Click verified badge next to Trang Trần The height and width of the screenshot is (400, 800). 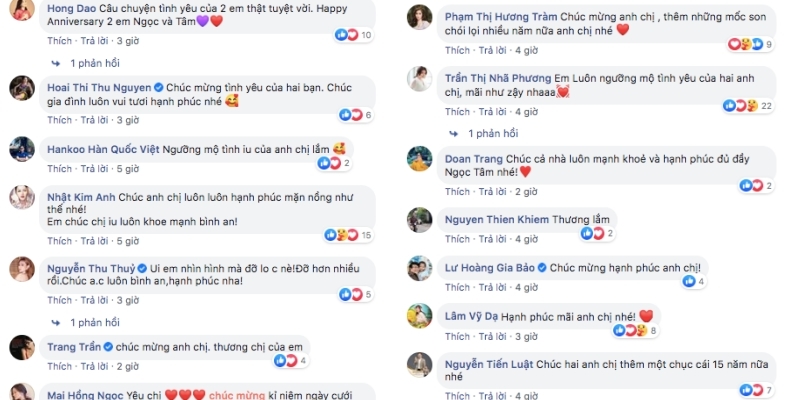[108, 347]
